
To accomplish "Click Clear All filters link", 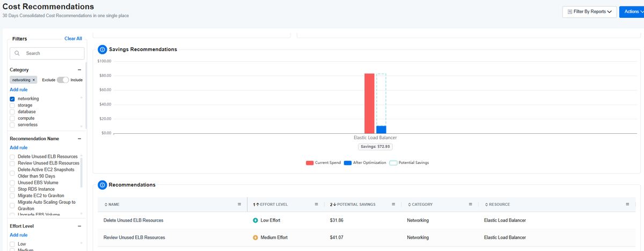I will [x=73, y=39].
